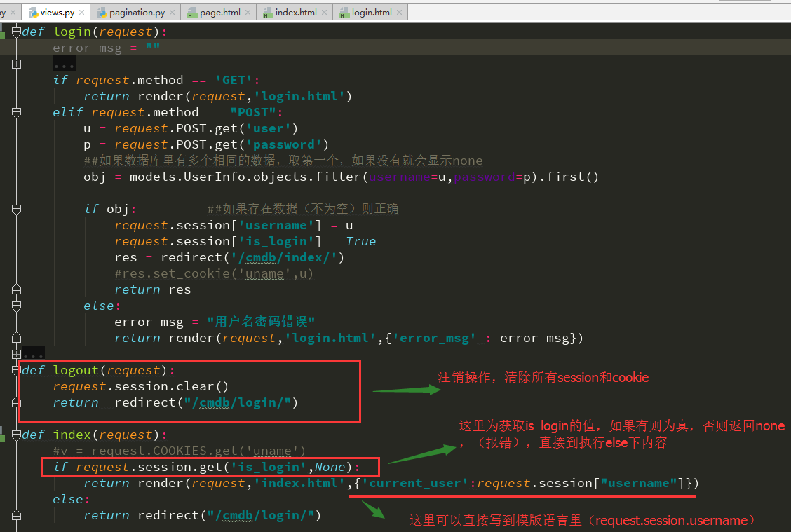
Task: Place cursor in the error_msg = "" line
Action: tap(105, 48)
